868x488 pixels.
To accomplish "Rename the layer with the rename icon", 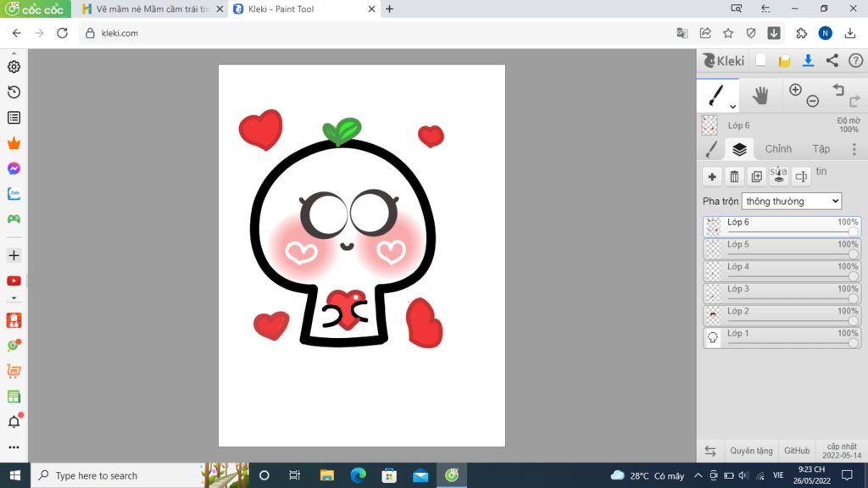I will coord(801,177).
